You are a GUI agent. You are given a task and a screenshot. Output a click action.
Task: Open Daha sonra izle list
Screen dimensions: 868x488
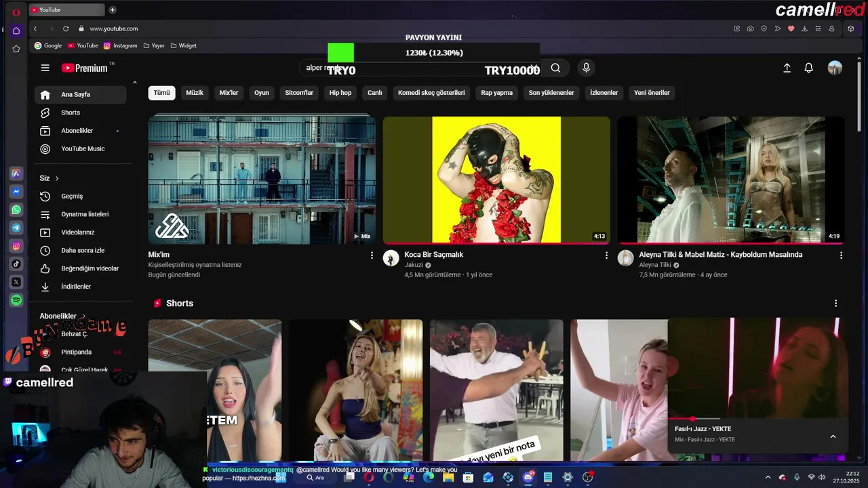coord(81,250)
